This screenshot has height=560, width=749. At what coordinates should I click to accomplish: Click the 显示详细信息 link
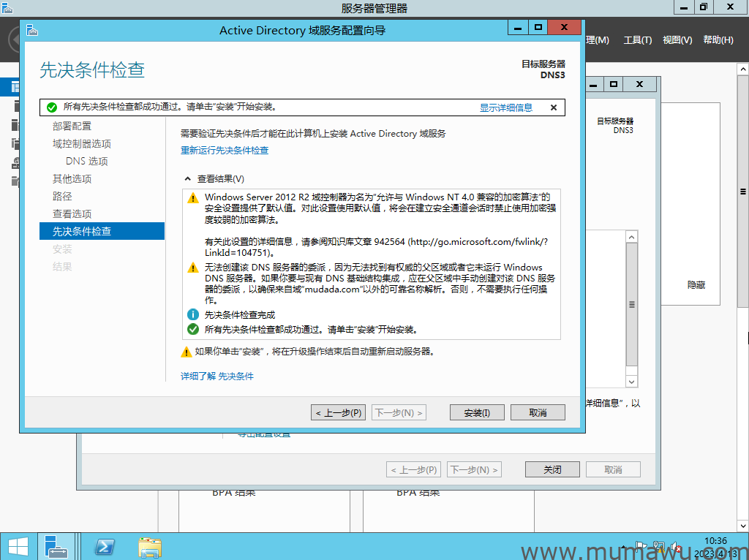pyautogui.click(x=506, y=107)
